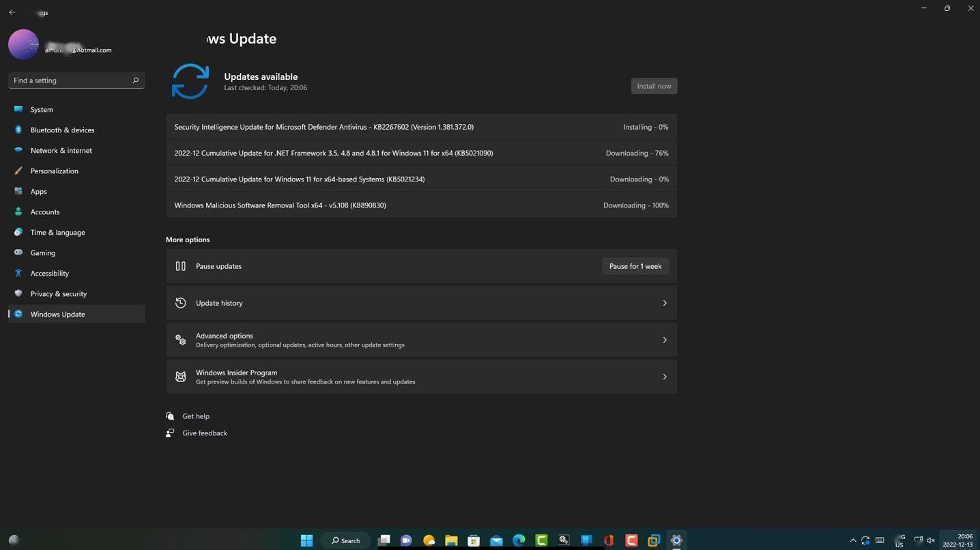This screenshot has width=980, height=550.
Task: Click in Find a setting search box
Action: [76, 81]
